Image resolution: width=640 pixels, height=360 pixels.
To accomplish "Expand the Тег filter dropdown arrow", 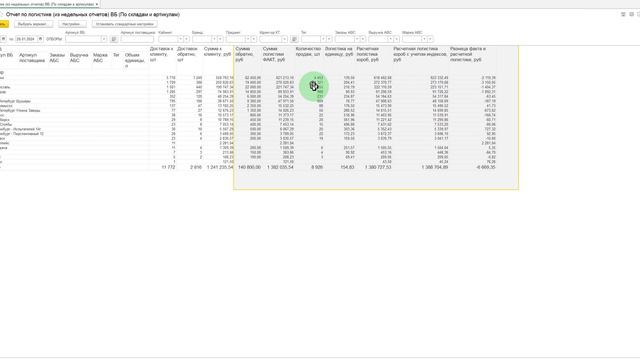I will point(323,39).
